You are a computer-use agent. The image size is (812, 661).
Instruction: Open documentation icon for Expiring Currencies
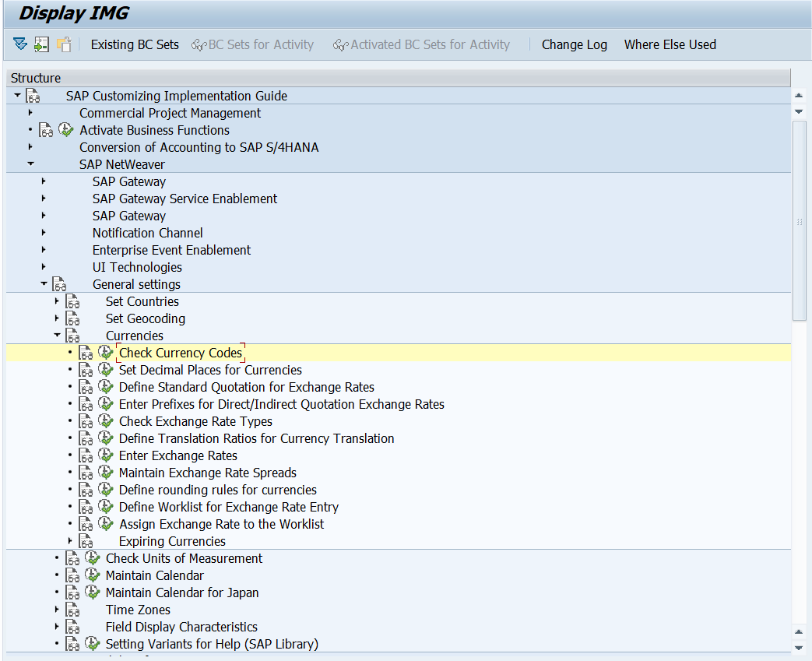pyautogui.click(x=86, y=541)
